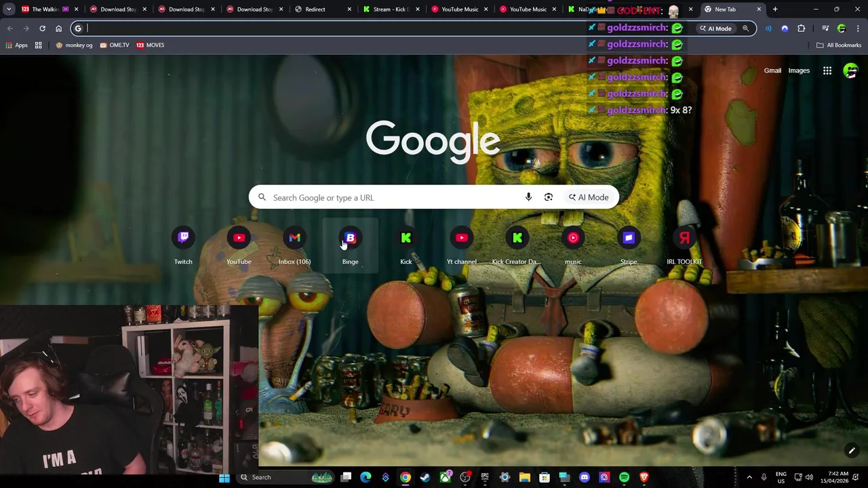Image resolution: width=868 pixels, height=488 pixels.
Task: Open Epic Games Launcher from taskbar
Action: tap(485, 477)
